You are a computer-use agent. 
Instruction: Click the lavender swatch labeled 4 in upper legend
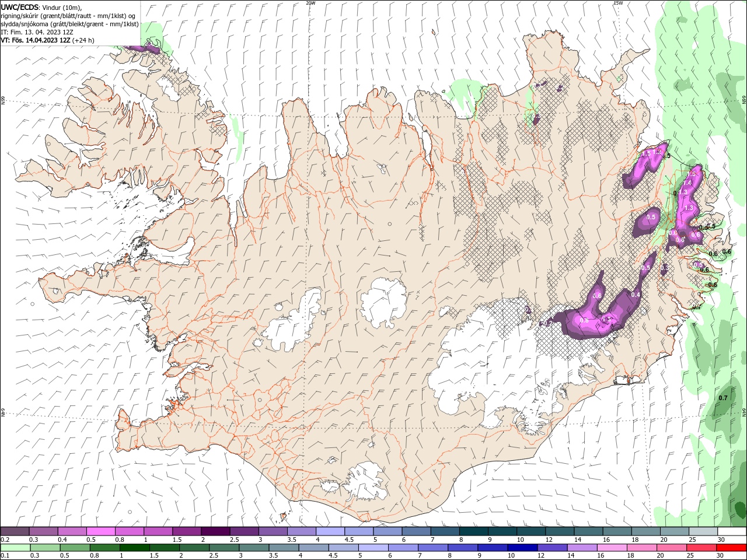[x=330, y=531]
